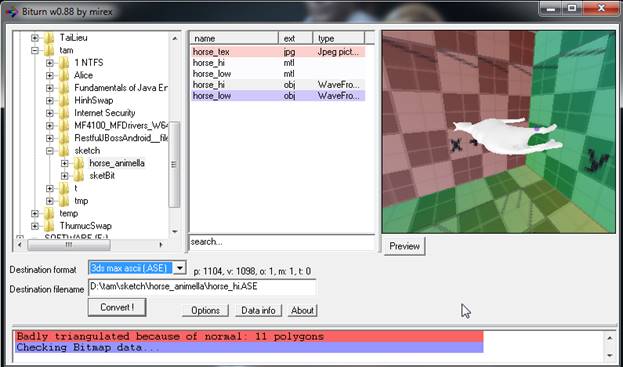Click the HinhSwap folder icon

coord(64,100)
